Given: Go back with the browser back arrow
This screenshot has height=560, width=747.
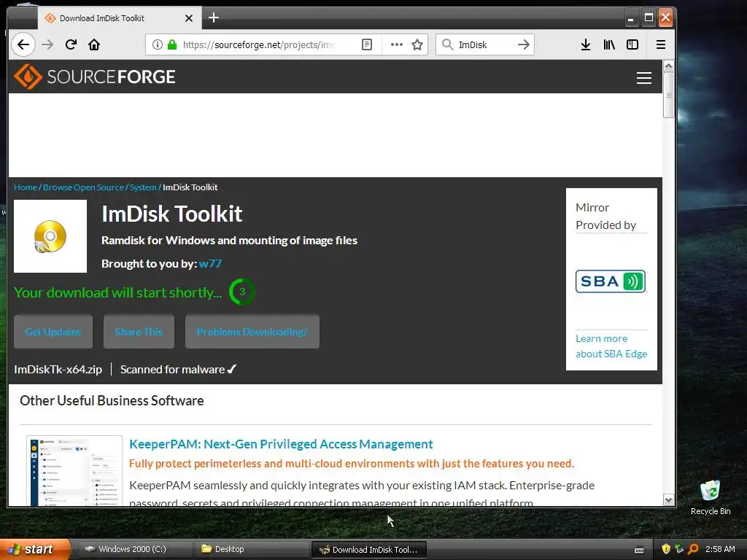Looking at the screenshot, I should [x=23, y=44].
